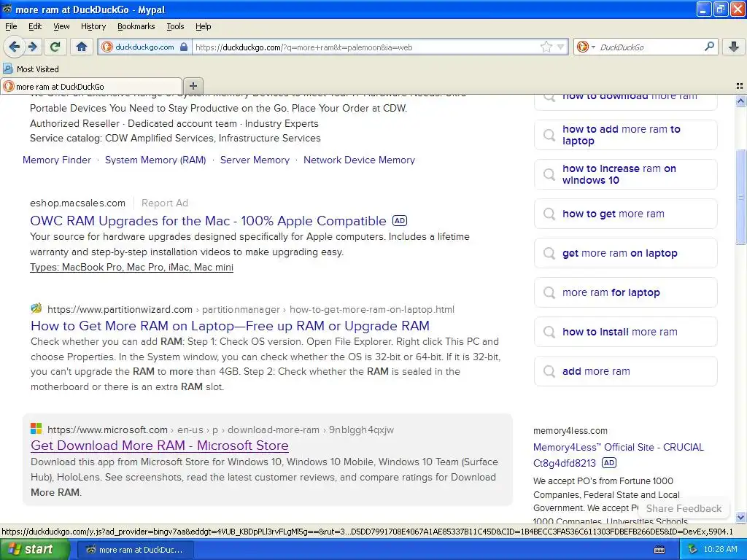Click the Microsoft logo favicon
The width and height of the screenshot is (747, 560).
coord(36,429)
